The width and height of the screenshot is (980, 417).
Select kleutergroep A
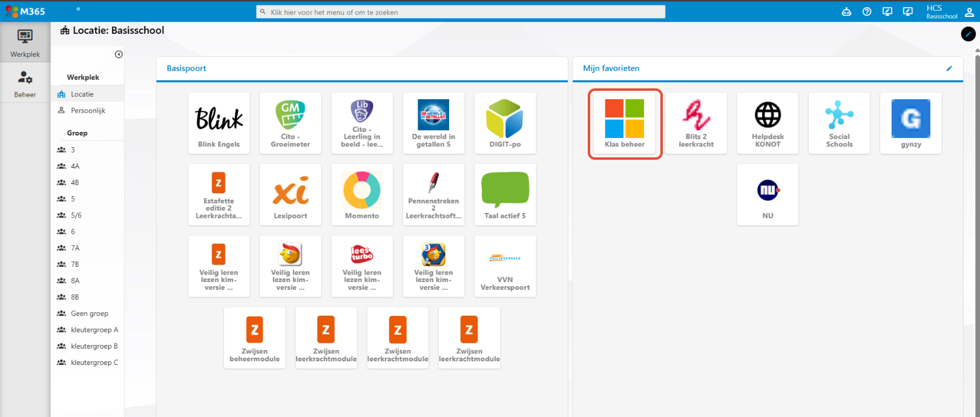click(87, 329)
